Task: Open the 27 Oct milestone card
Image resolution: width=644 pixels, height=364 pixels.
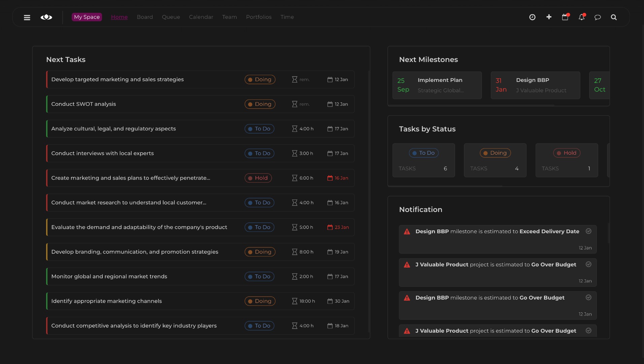Action: pos(600,85)
